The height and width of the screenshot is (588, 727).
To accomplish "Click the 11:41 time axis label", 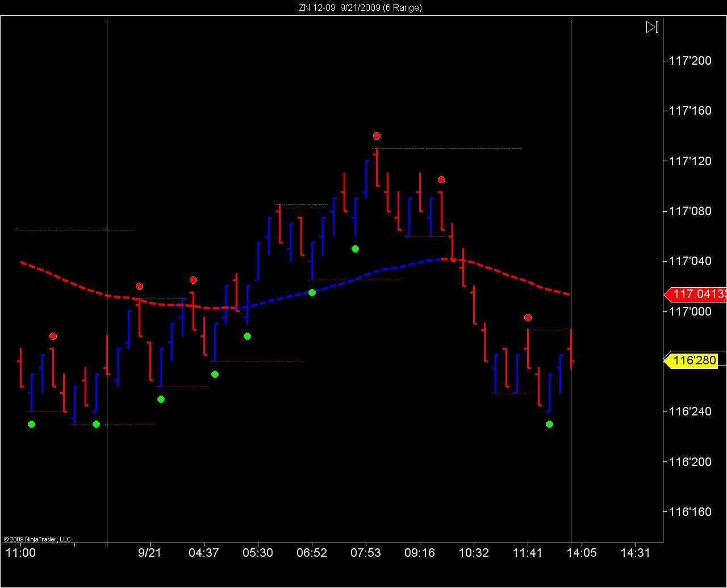I will (x=528, y=553).
